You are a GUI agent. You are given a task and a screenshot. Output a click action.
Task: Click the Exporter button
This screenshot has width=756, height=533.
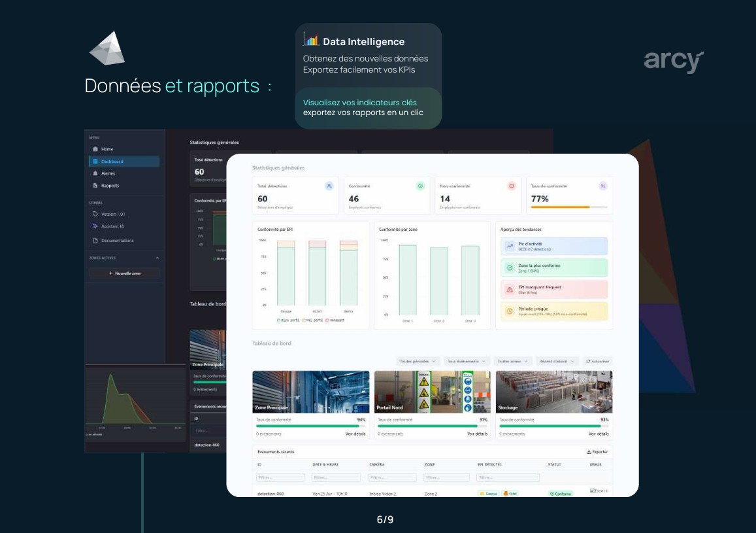tap(597, 452)
